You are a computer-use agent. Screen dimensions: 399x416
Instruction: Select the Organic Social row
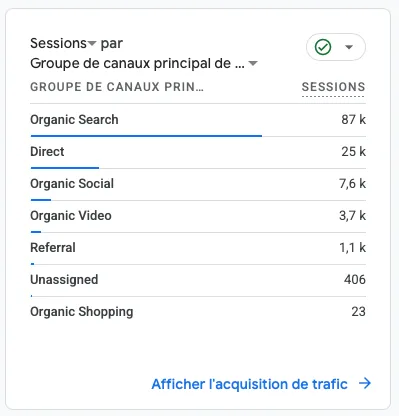click(198, 184)
